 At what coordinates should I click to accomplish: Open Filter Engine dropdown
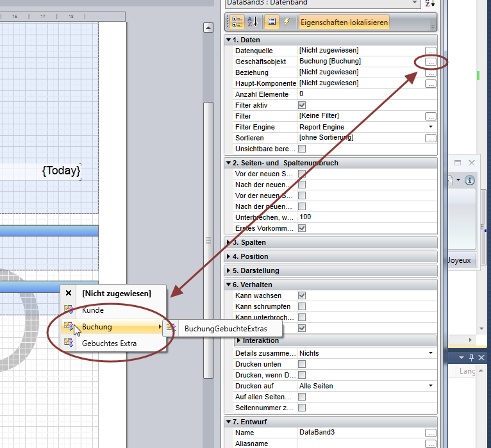[x=431, y=127]
